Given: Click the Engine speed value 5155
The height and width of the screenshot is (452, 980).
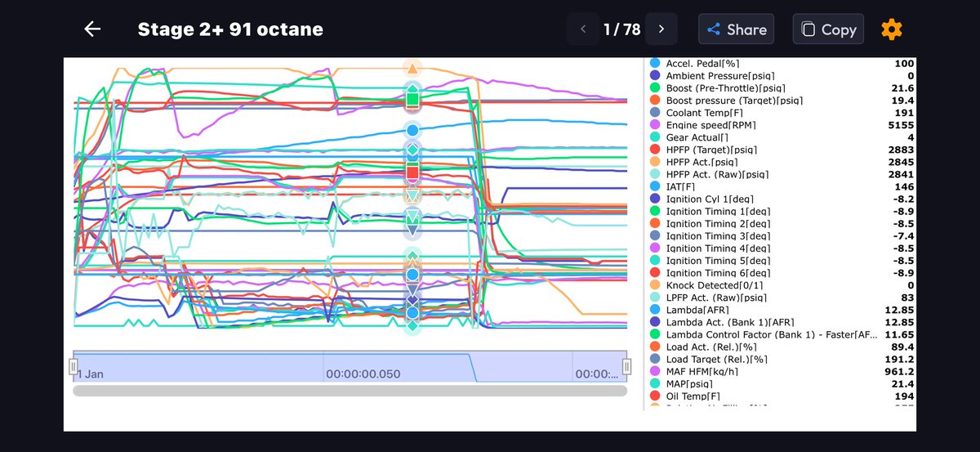Looking at the screenshot, I should 900,124.
